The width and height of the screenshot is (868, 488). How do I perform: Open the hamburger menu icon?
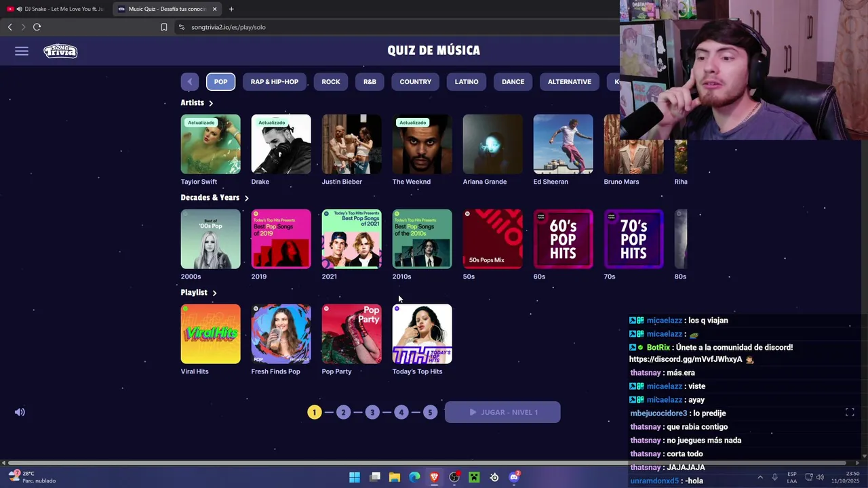22,51
